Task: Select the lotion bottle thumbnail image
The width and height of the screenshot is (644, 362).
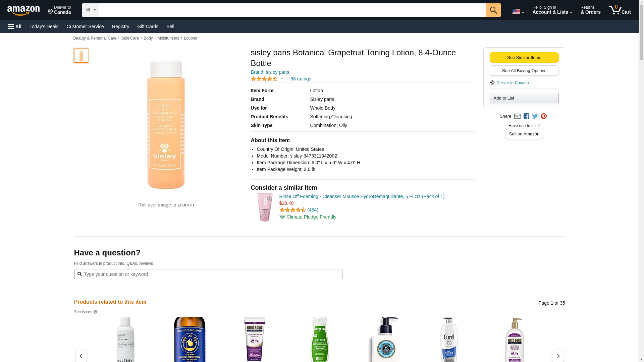Action: coord(81,56)
